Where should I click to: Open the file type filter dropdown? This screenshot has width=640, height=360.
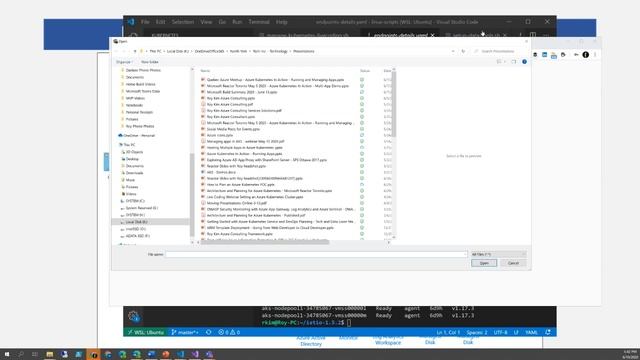point(498,254)
